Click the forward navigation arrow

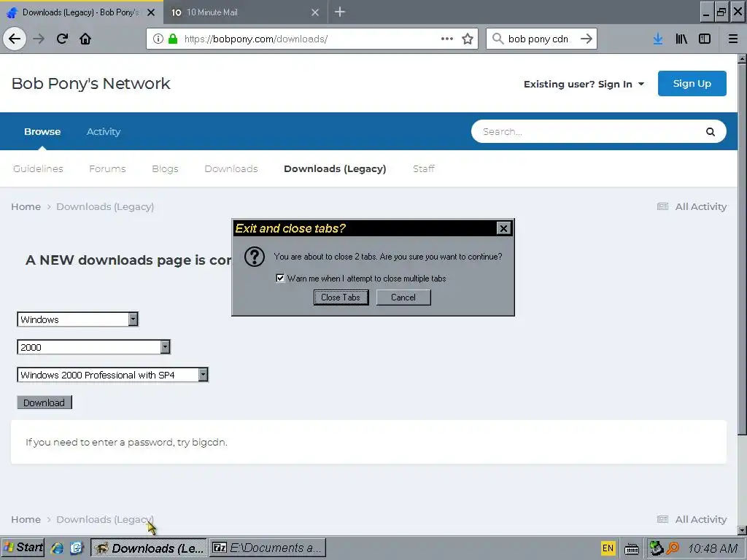coord(39,39)
